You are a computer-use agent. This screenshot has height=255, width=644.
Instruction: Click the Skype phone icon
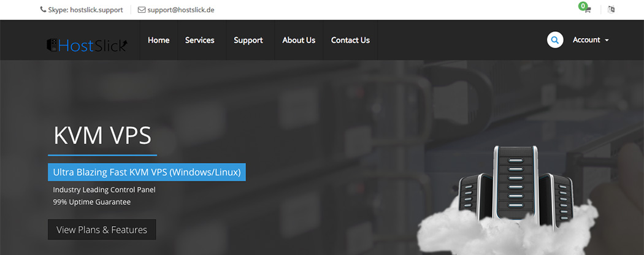pyautogui.click(x=43, y=9)
